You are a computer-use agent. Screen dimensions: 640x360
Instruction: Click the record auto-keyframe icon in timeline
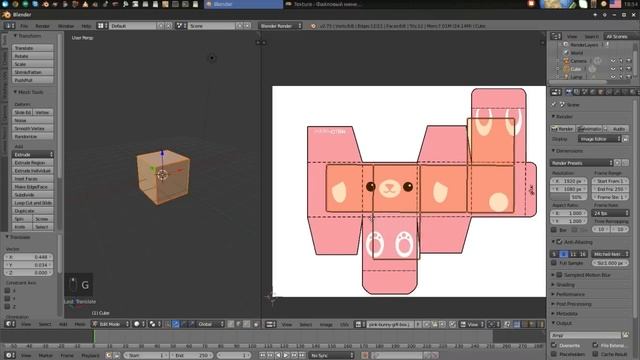click(x=364, y=356)
